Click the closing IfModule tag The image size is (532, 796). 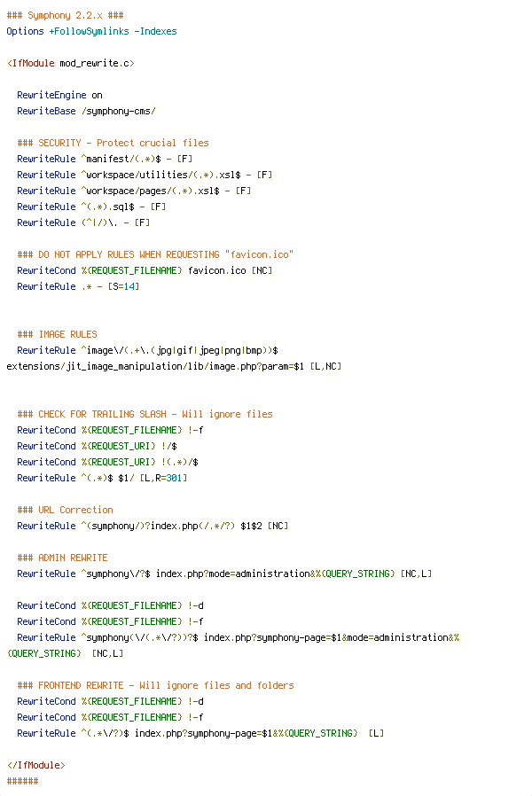click(36, 765)
